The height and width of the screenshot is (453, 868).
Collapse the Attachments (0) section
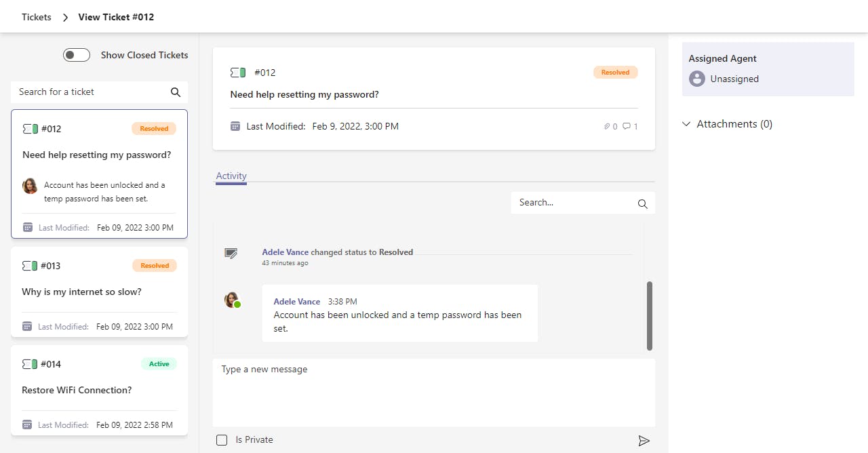coord(686,124)
